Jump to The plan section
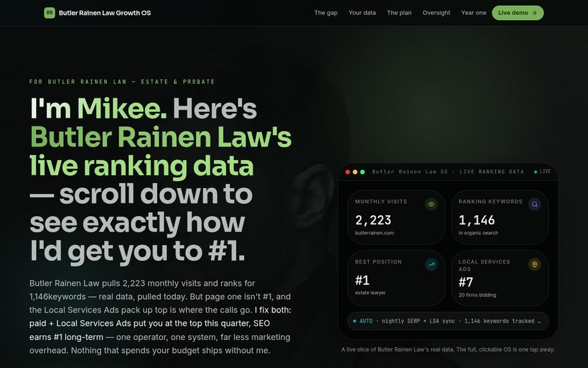The height and width of the screenshot is (368, 588). (x=399, y=13)
